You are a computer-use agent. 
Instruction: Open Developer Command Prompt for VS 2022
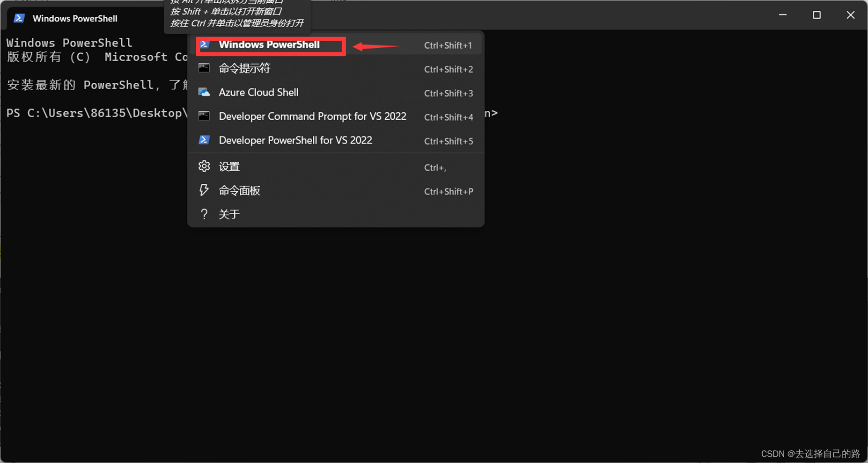[x=312, y=116]
